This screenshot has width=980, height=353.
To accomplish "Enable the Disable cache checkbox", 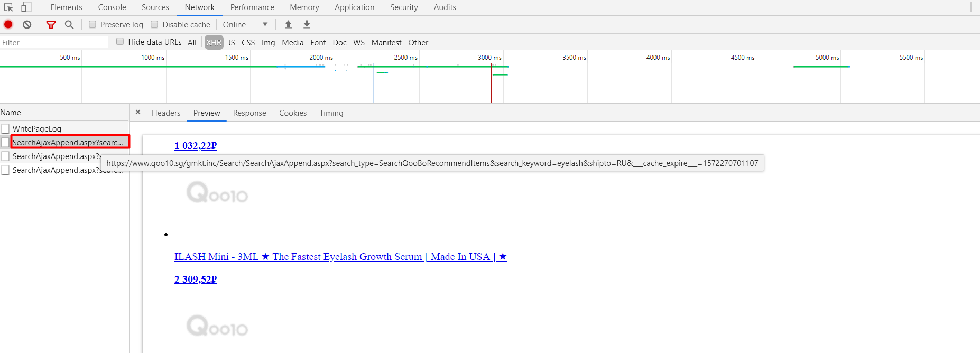I will [x=154, y=24].
